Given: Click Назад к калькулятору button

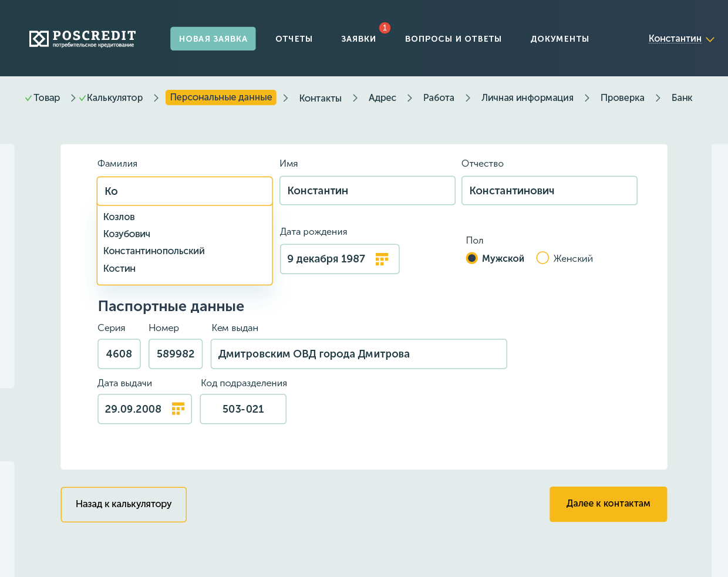Looking at the screenshot, I should point(123,504).
